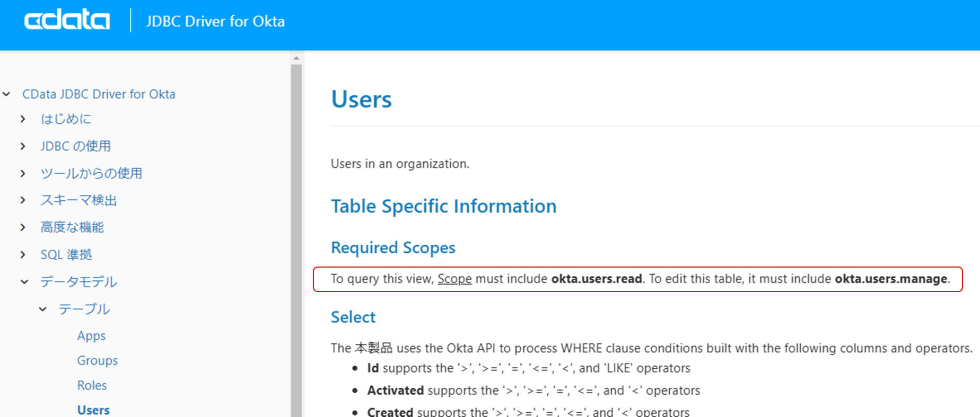Click the JDBC Driver for Okta header title
This screenshot has height=417, width=980.
point(215,21)
